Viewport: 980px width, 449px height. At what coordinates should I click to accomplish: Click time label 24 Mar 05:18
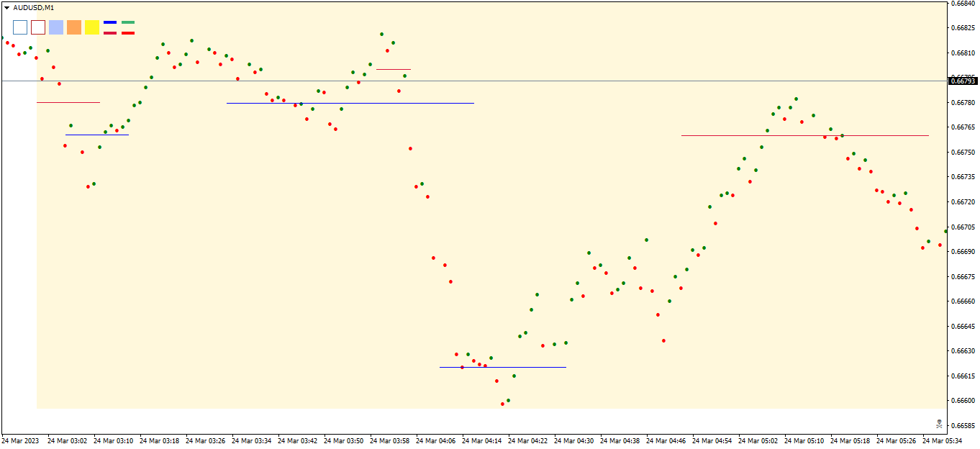tap(850, 440)
